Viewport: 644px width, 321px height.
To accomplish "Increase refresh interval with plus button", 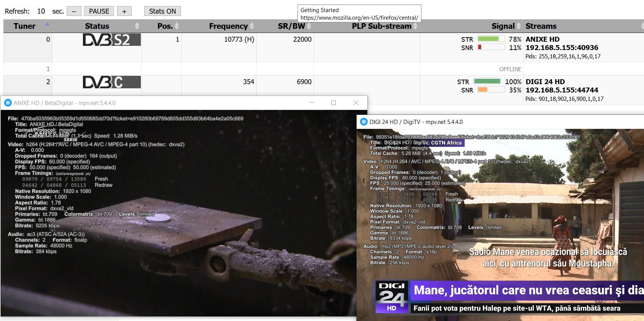I will [x=124, y=11].
